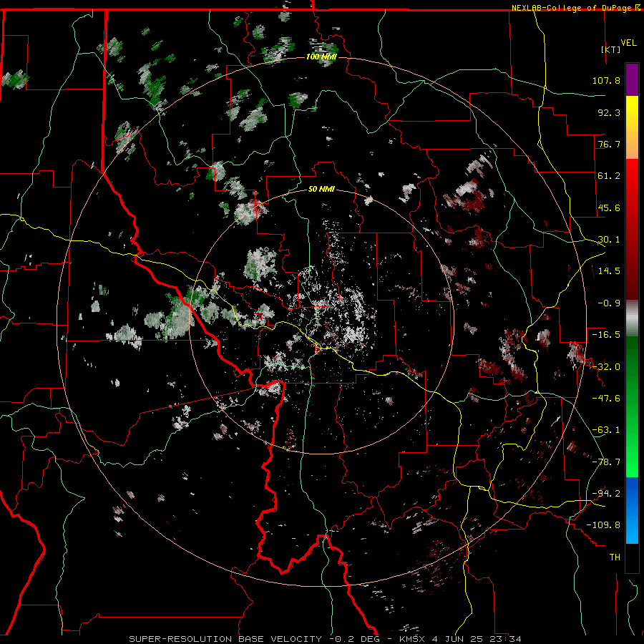Select the 92.3 scale value
The width and height of the screenshot is (644, 644).
click(609, 112)
